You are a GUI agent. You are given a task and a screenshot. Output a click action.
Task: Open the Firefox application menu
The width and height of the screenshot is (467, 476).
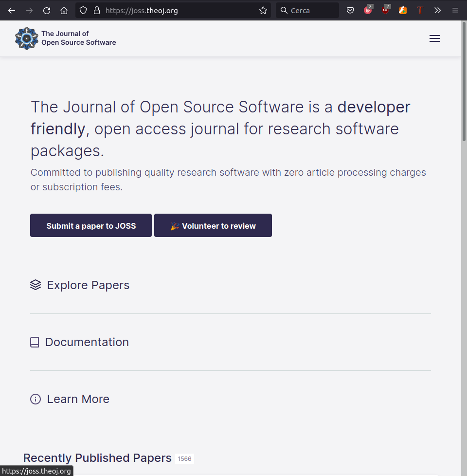455,11
